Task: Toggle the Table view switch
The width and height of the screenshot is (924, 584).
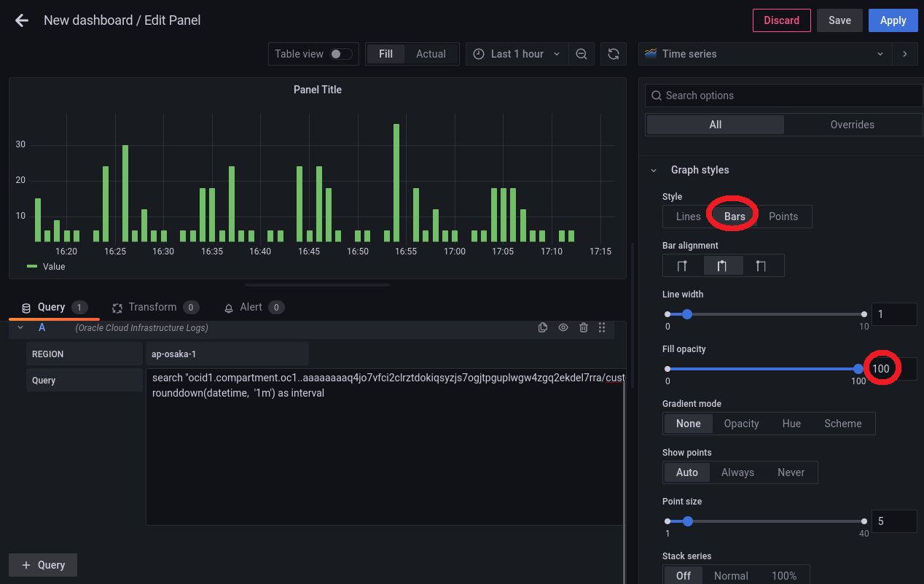Action: pos(340,54)
